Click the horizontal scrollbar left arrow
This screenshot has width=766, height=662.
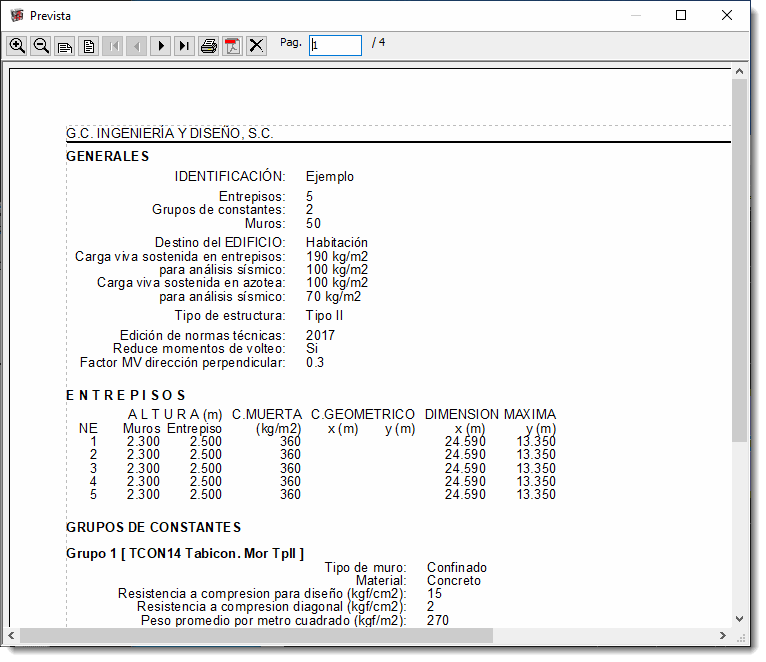(x=13, y=636)
